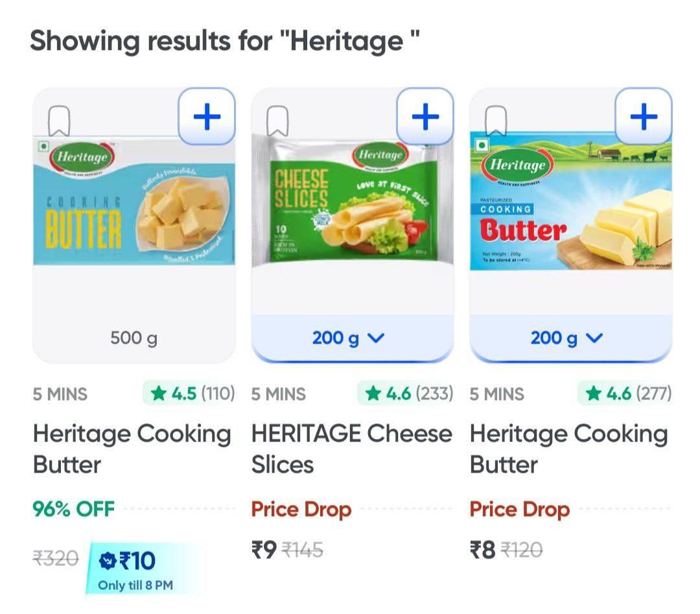
Task: Bookmark the 500 g Cooking Butter
Action: 59,121
